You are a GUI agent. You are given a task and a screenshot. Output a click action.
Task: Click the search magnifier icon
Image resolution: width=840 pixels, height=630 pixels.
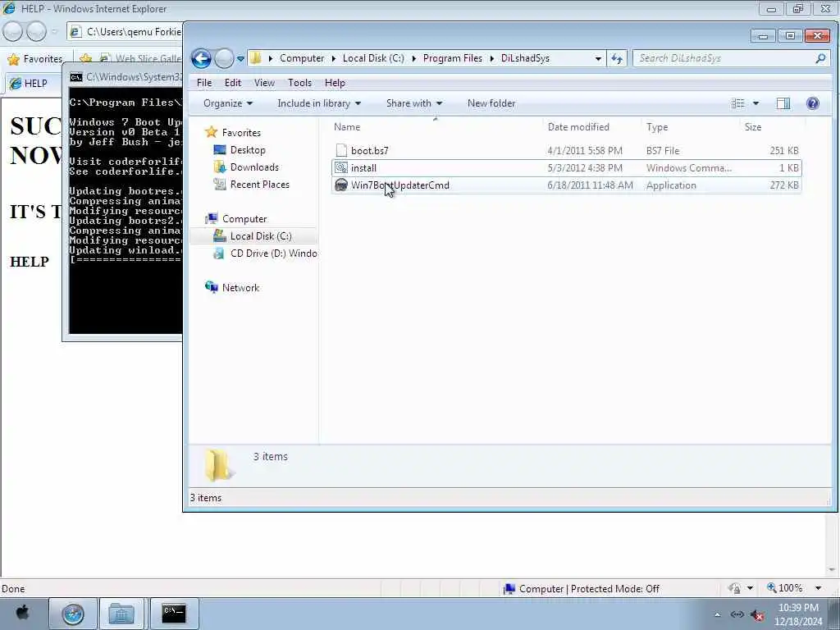820,58
